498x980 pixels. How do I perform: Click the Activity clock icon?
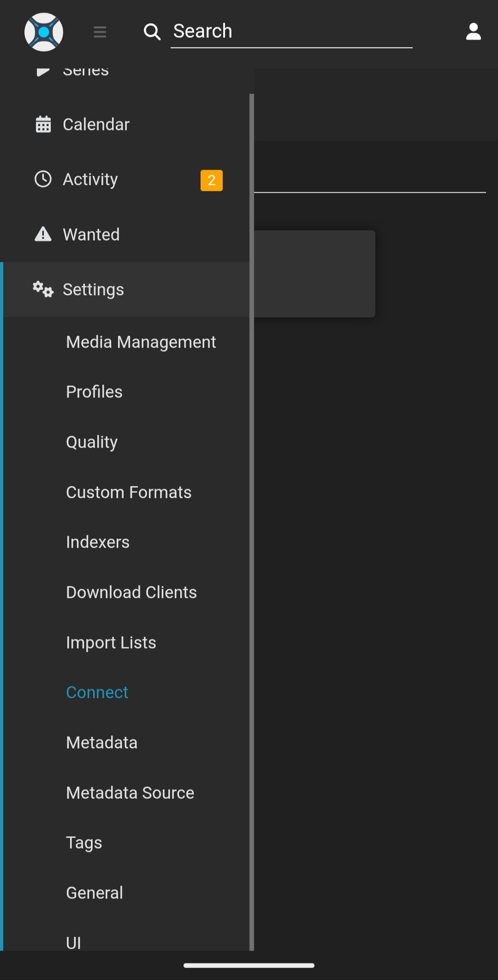[x=43, y=179]
